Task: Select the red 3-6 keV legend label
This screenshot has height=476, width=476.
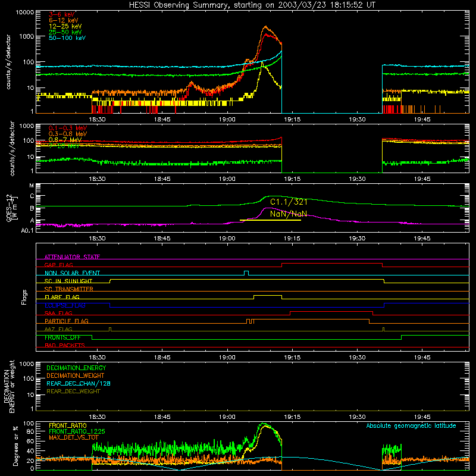Action: point(61,14)
